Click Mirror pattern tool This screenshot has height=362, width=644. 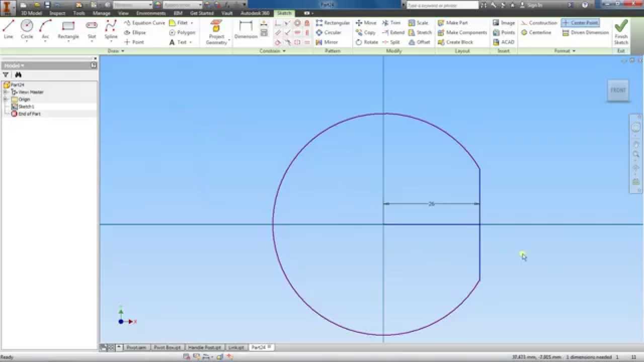tap(327, 42)
